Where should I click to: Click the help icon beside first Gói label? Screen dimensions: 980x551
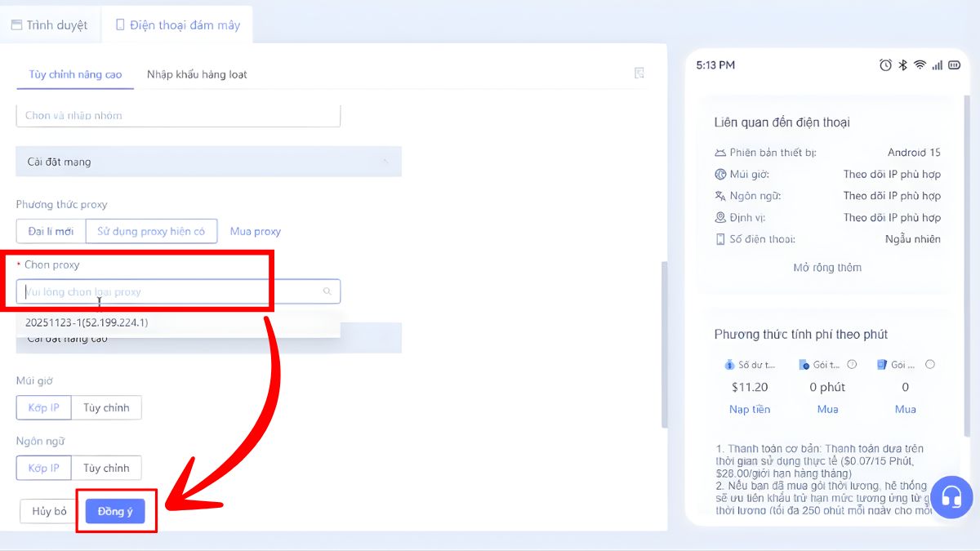[x=852, y=365]
